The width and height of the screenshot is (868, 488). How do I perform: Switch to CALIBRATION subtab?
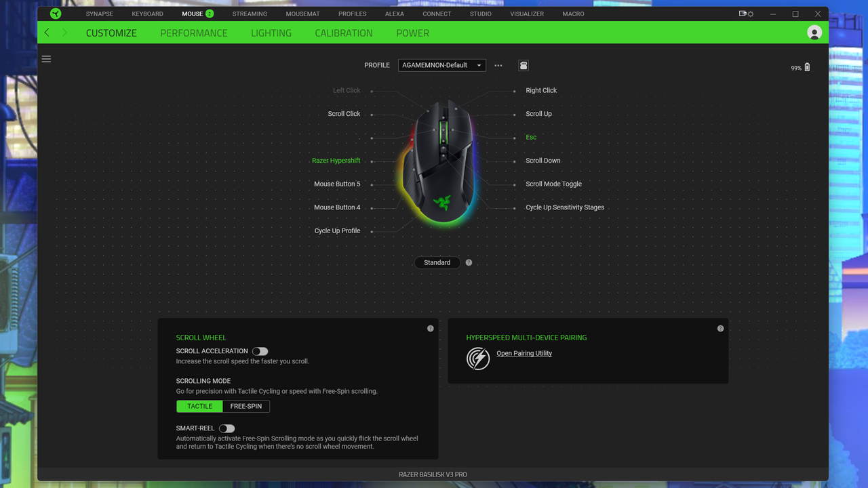(x=344, y=33)
